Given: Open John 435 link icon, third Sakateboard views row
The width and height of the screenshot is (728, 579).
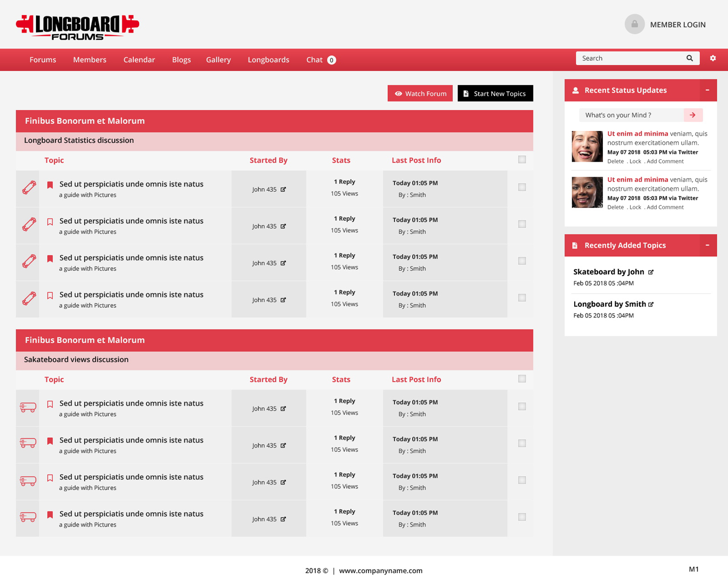Looking at the screenshot, I should [283, 482].
